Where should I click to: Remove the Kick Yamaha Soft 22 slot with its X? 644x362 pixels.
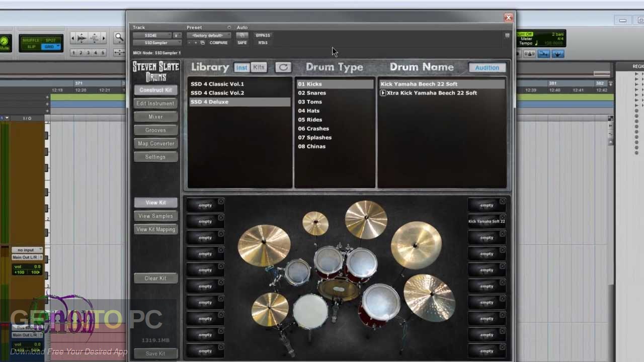coord(502,218)
